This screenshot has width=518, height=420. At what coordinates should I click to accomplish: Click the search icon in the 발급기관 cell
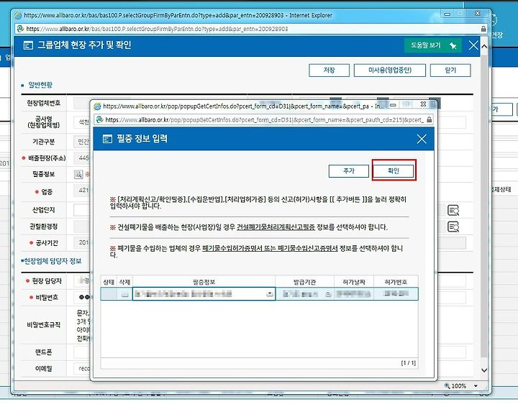328,294
